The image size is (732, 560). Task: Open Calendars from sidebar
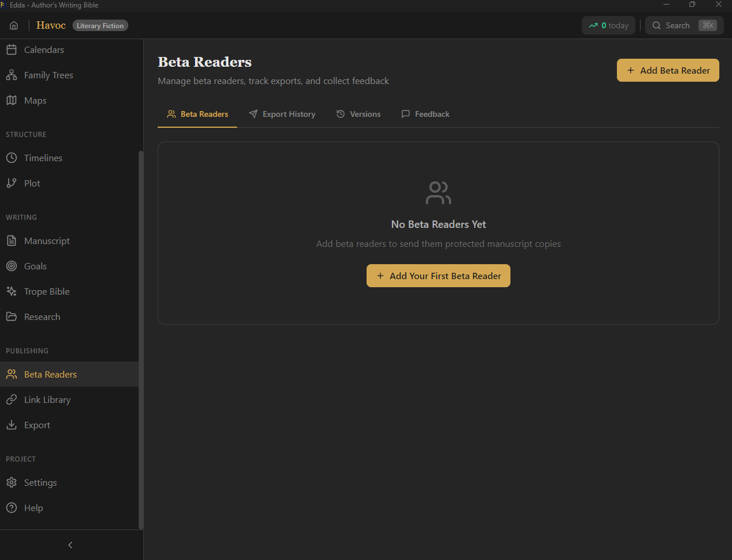(69, 50)
